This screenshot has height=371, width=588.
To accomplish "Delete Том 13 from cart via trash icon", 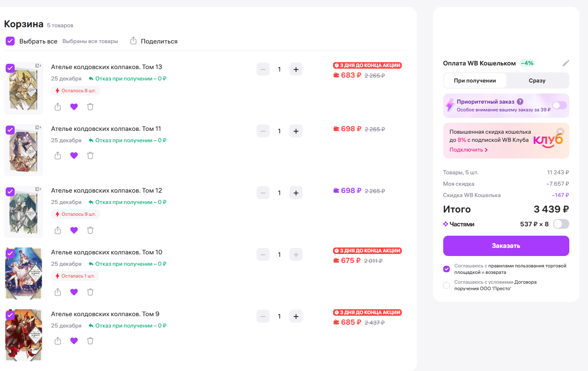I will pos(90,107).
